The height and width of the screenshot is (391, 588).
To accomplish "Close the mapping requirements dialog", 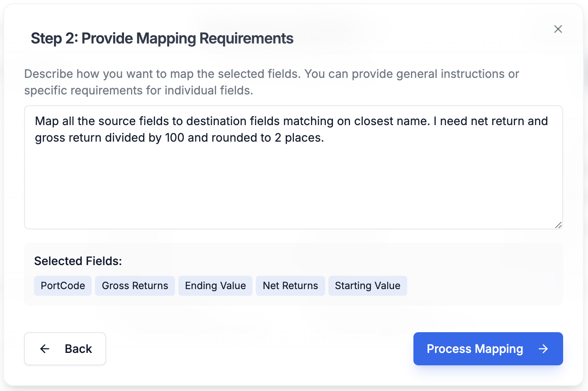I will tap(558, 29).
